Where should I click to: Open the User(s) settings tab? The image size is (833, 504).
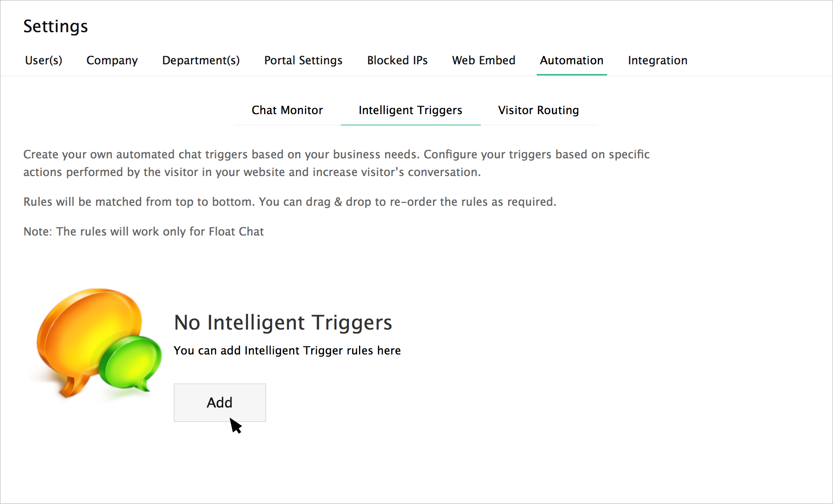point(43,60)
